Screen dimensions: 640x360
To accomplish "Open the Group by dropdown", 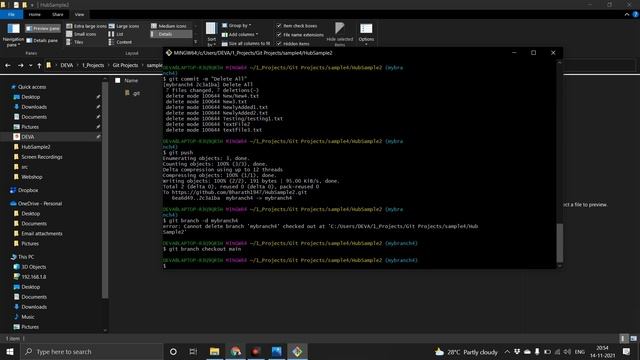I will (x=237, y=25).
